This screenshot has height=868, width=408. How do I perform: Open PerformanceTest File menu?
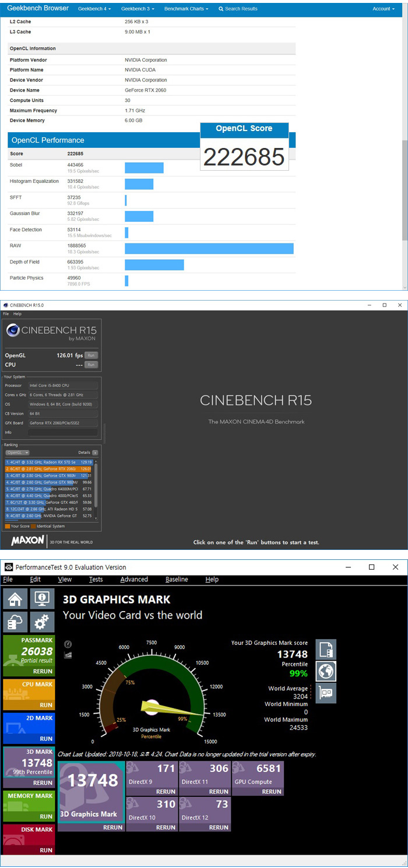pyautogui.click(x=8, y=579)
